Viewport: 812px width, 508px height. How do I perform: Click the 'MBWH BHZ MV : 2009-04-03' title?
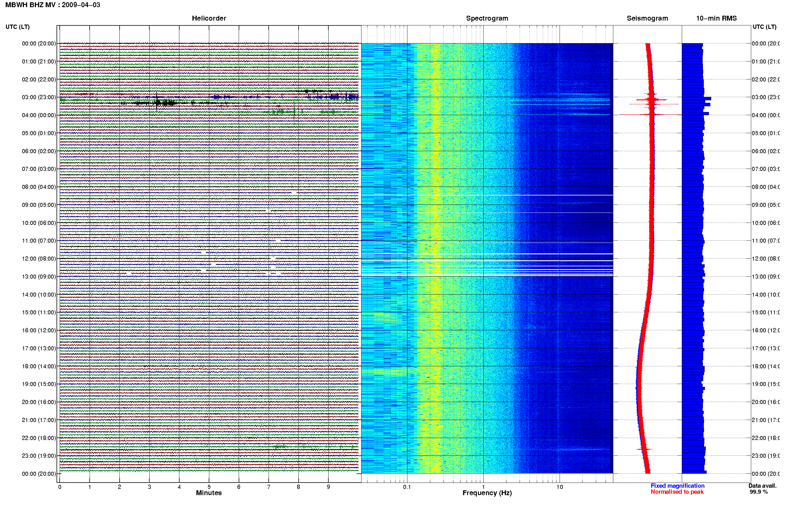click(53, 5)
